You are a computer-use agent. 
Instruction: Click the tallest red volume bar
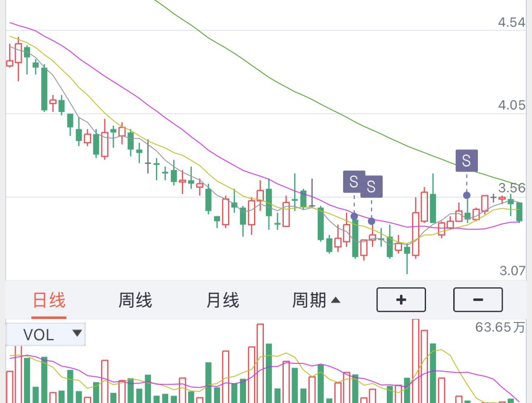[415, 361]
